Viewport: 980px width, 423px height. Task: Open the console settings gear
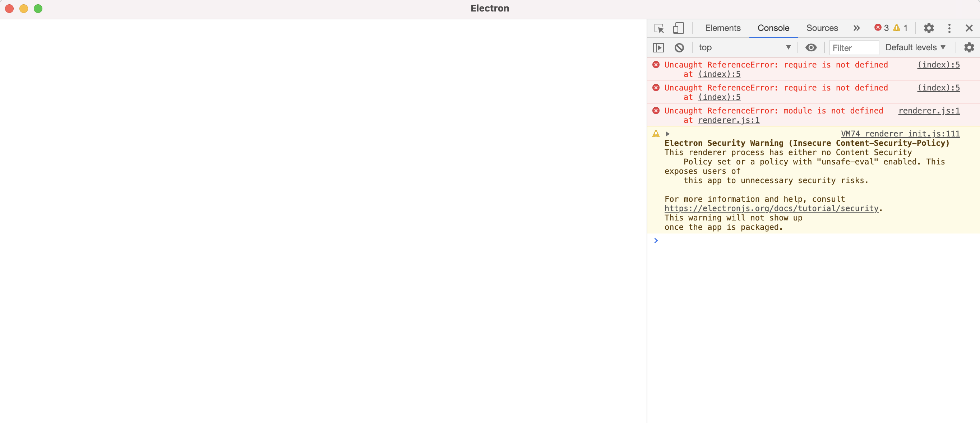coord(969,47)
